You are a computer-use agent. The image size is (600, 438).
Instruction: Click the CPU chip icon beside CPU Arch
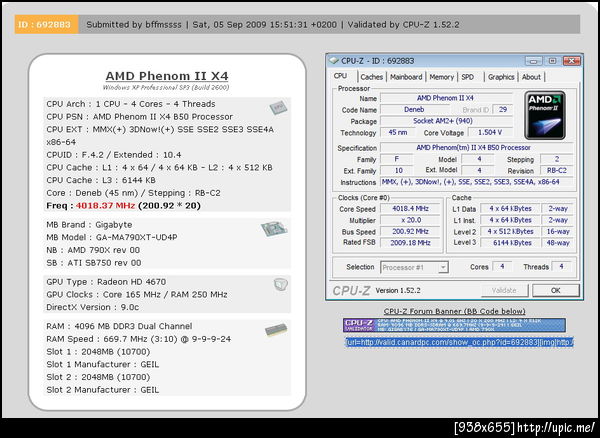point(278,107)
